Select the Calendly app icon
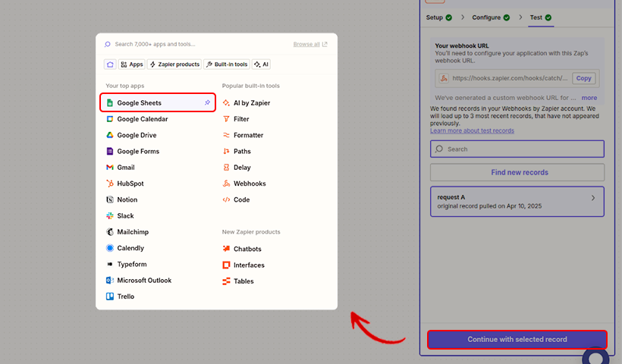This screenshot has height=364, width=622. 110,248
